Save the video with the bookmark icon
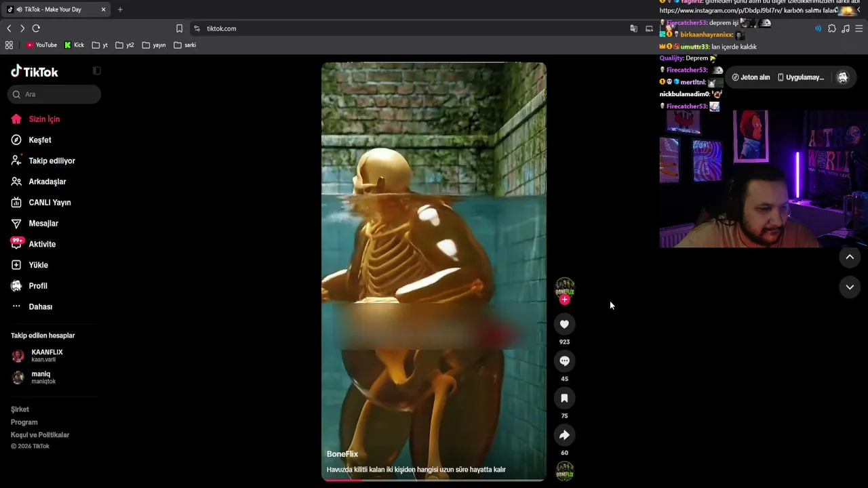The image size is (868, 488). (564, 398)
